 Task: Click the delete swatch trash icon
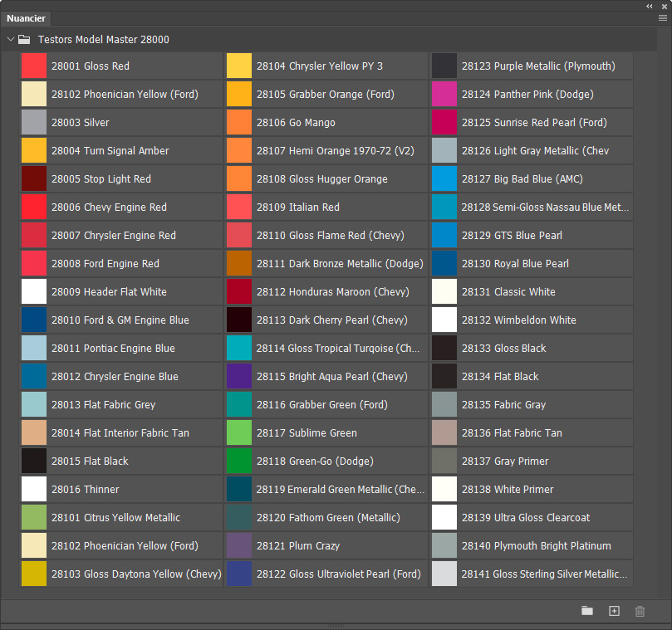pyautogui.click(x=640, y=611)
